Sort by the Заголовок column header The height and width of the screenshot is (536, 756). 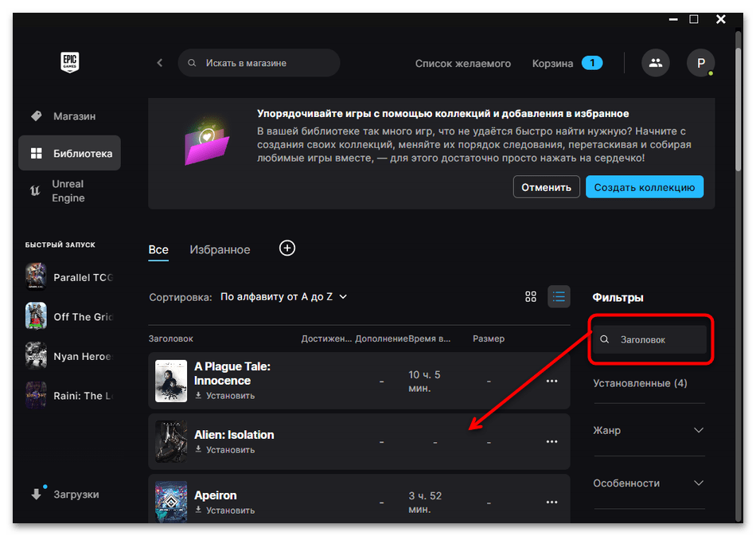click(x=170, y=338)
